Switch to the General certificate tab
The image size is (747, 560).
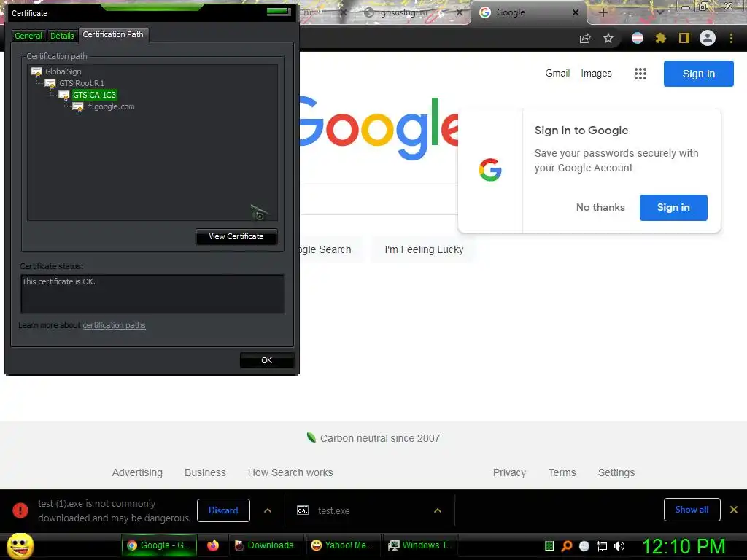(28, 36)
